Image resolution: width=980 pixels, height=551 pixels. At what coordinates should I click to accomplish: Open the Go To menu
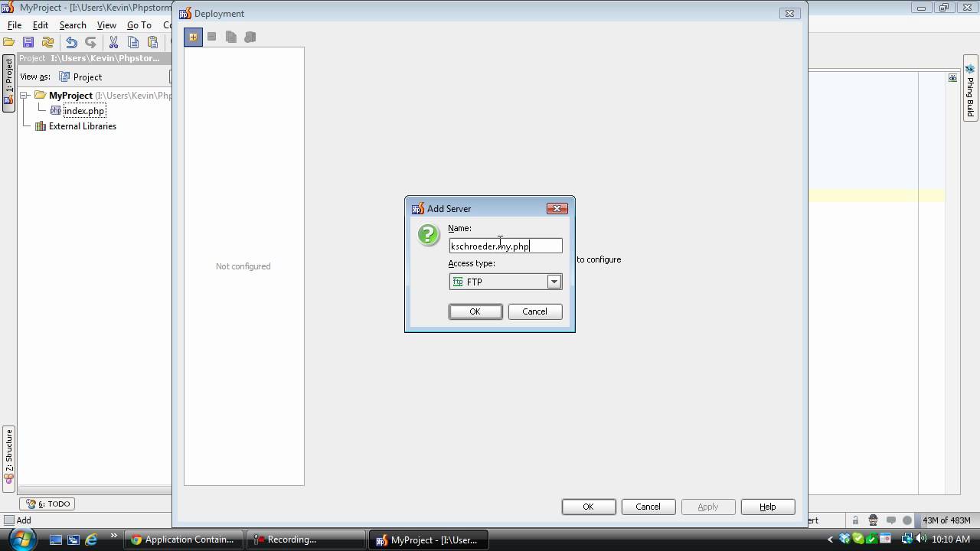tap(139, 25)
